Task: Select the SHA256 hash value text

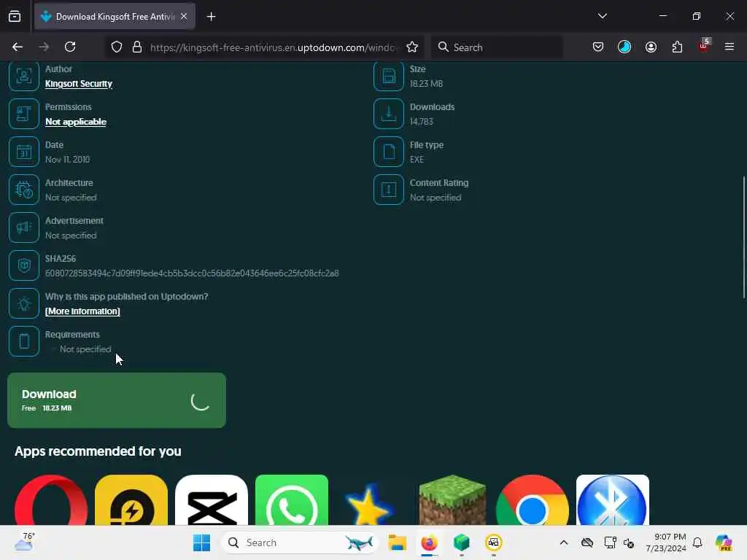Action: click(x=192, y=273)
